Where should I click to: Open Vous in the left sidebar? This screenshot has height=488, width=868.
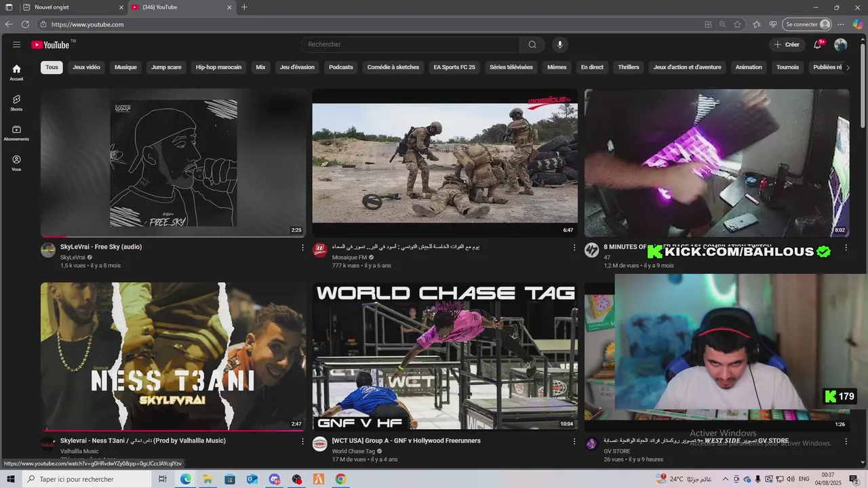[x=16, y=163]
